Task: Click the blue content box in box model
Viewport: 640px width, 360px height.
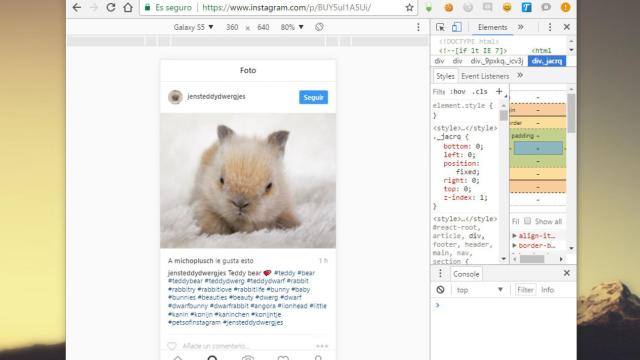Action: click(x=538, y=148)
